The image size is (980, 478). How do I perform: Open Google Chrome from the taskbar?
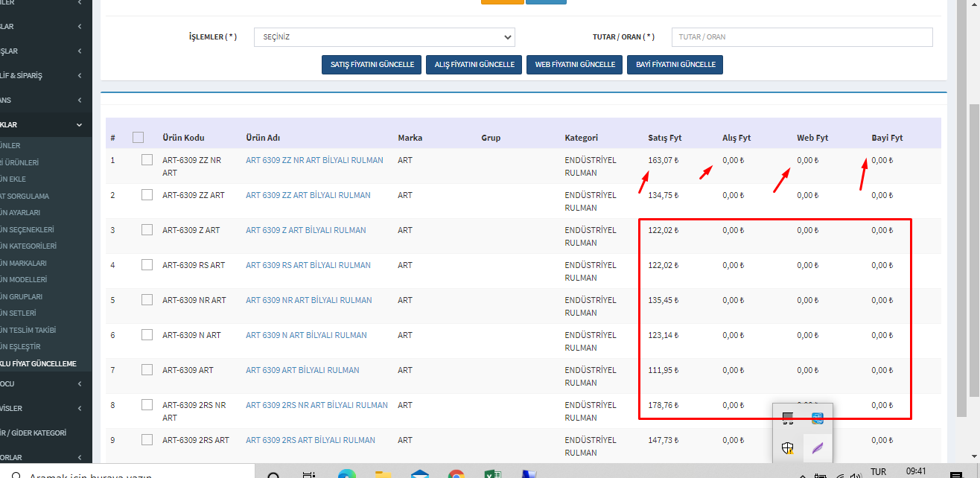(456, 474)
